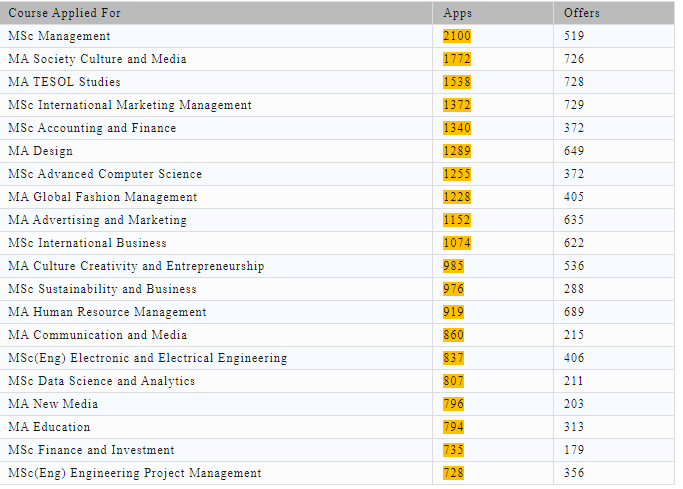
Task: Click the Offers column header
Action: pos(581,13)
